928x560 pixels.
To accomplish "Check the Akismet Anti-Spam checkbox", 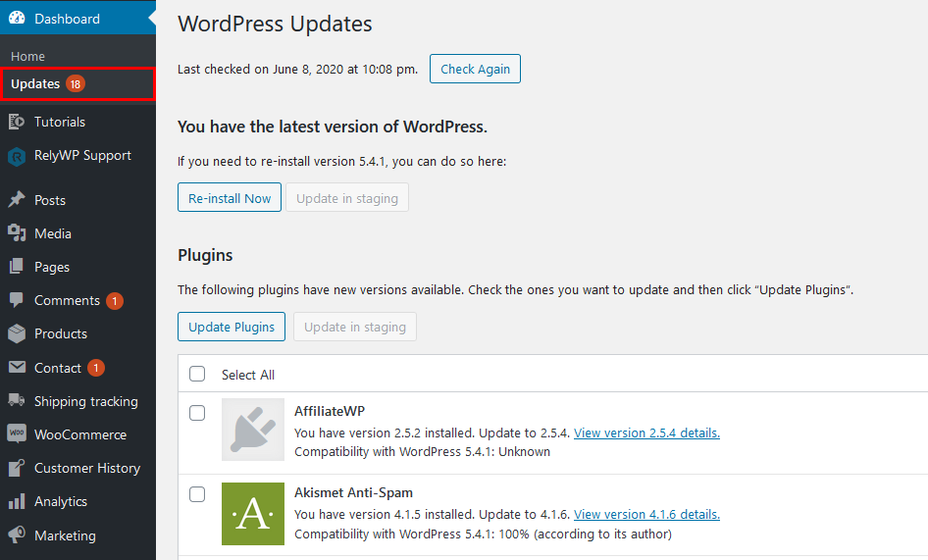I will 197,494.
